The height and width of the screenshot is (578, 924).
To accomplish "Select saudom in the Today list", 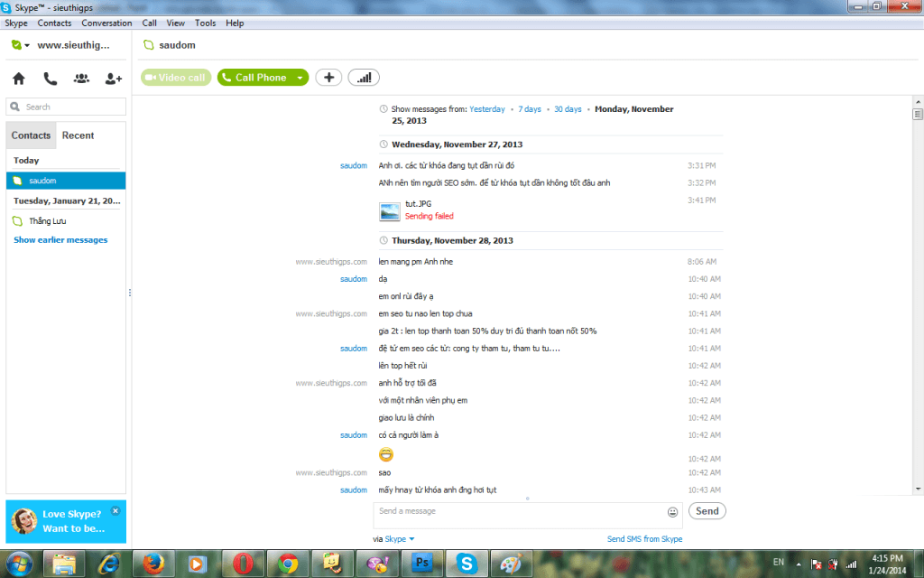I will pyautogui.click(x=66, y=181).
